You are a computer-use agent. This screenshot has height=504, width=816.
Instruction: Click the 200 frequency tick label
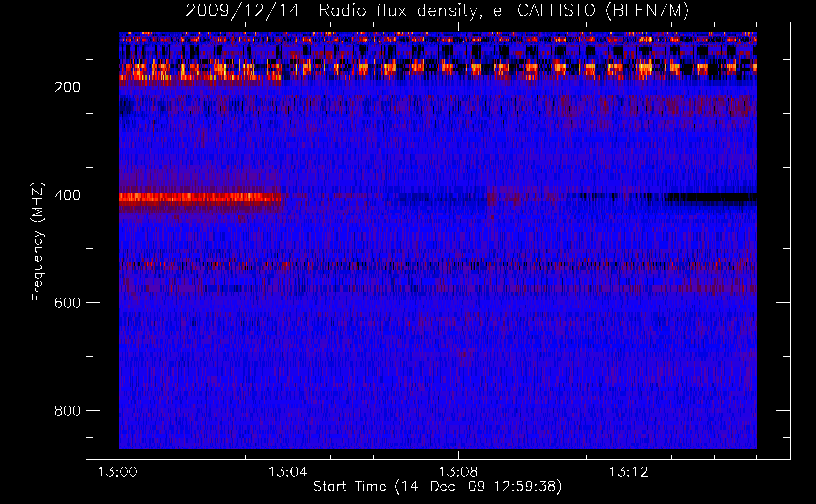tap(68, 87)
